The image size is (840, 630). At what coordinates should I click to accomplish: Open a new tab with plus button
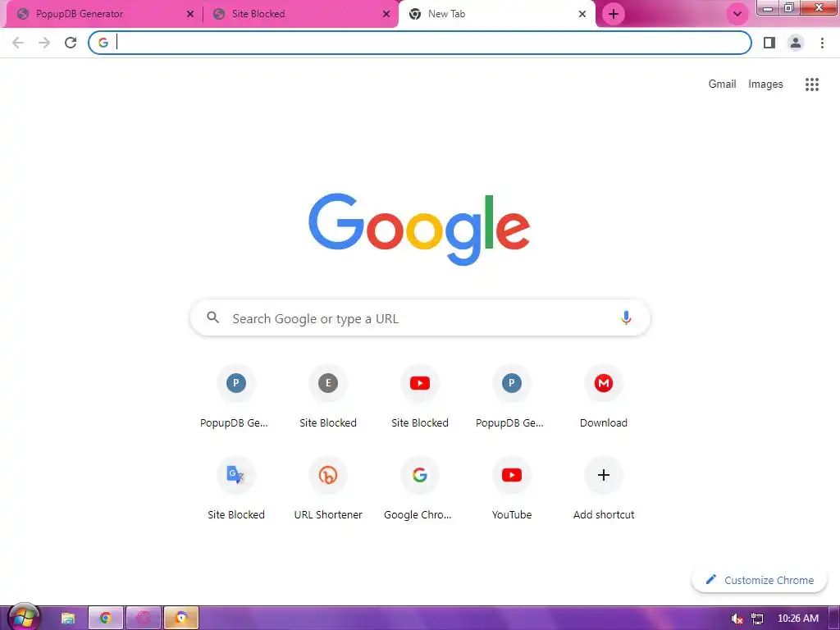tap(614, 14)
